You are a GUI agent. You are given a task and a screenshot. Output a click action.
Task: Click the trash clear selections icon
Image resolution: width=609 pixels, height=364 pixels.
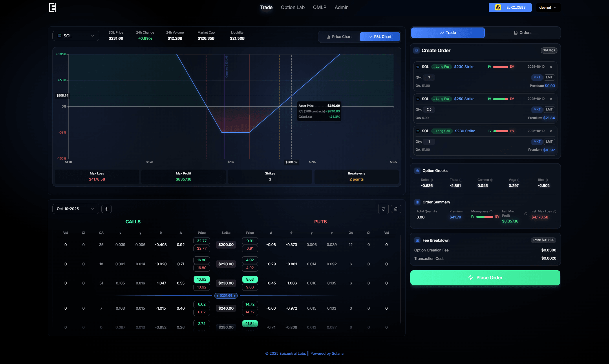[x=396, y=209]
